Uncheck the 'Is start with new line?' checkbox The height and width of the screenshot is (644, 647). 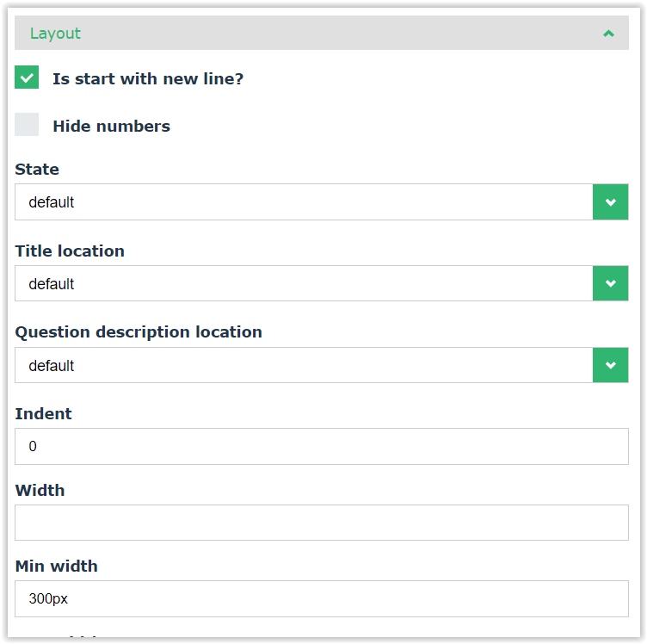(x=27, y=78)
